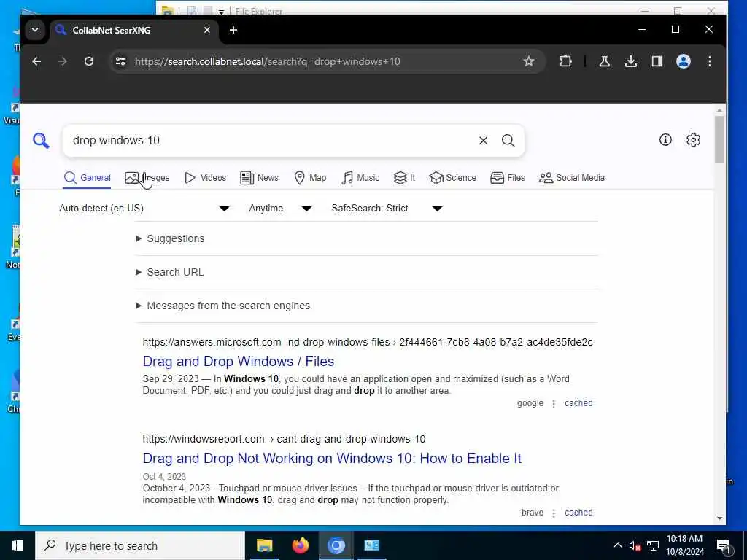Click the Chrome taskbar icon

pos(336,545)
